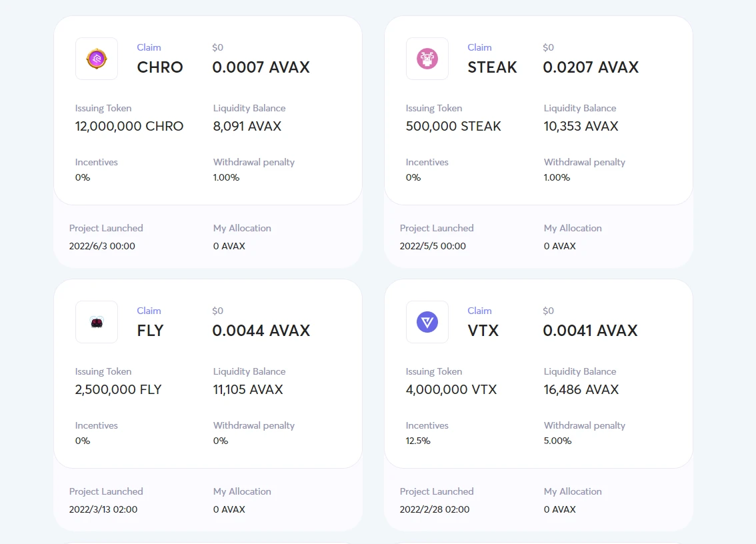Click VTX 12.5% incentives value
Screen dimensions: 756x544
418,441
